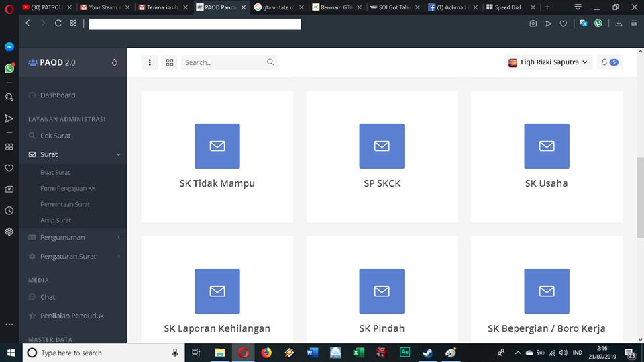Viewport: 644px width, 362px height.
Task: Open notifications bell icon
Action: click(x=604, y=62)
